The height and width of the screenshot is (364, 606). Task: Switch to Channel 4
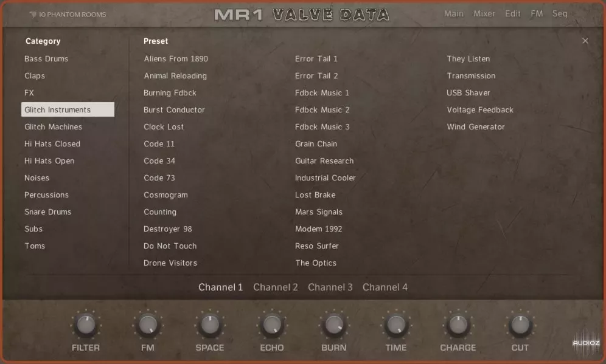click(385, 287)
